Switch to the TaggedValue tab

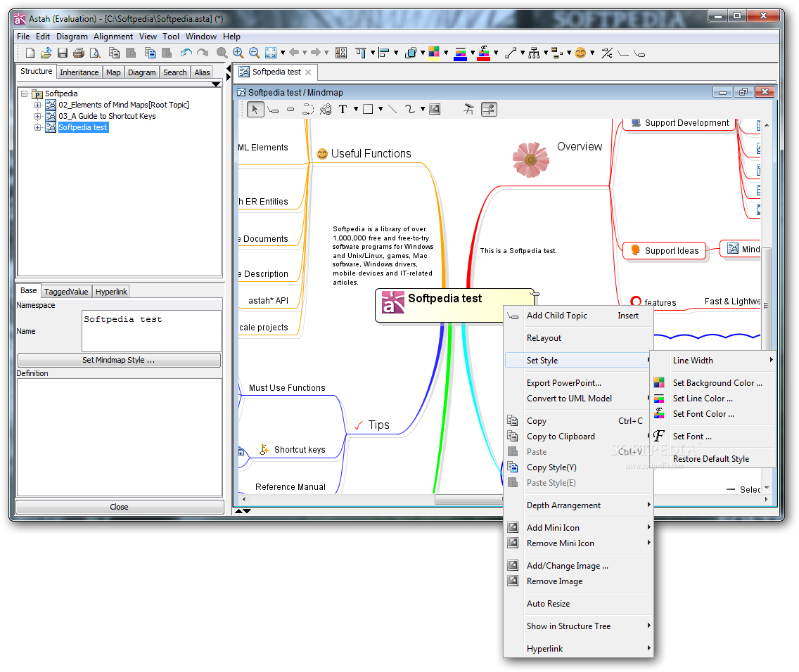tap(66, 292)
